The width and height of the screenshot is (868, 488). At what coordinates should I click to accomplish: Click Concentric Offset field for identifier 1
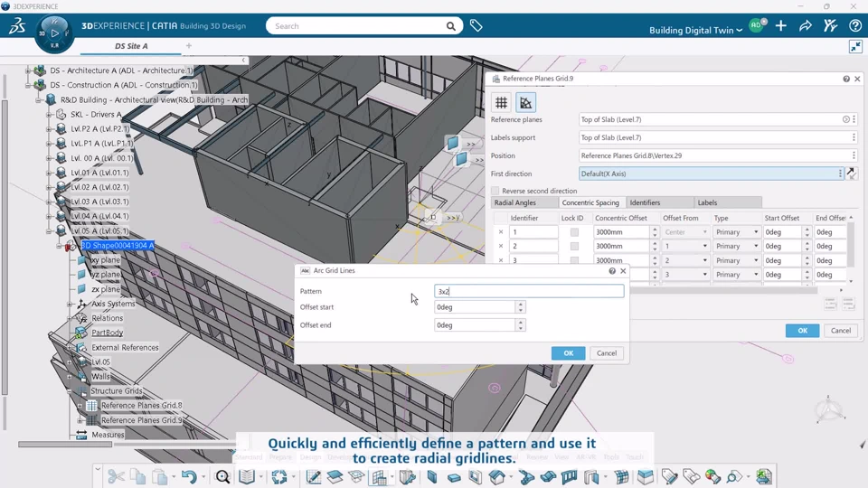pyautogui.click(x=621, y=232)
